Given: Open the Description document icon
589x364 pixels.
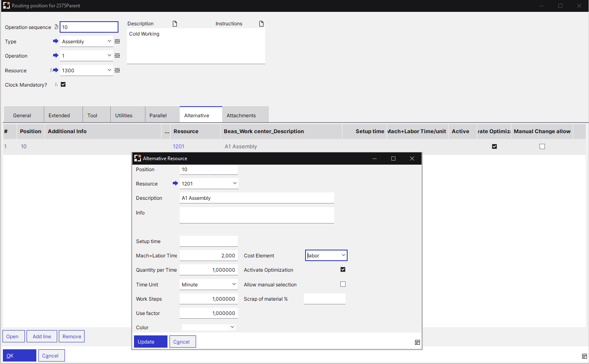Looking at the screenshot, I should click(x=175, y=23).
